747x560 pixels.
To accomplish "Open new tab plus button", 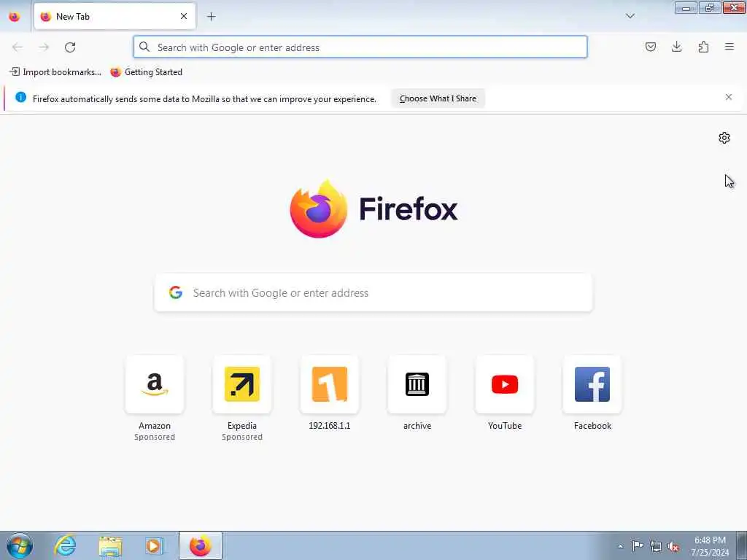I will click(x=211, y=17).
